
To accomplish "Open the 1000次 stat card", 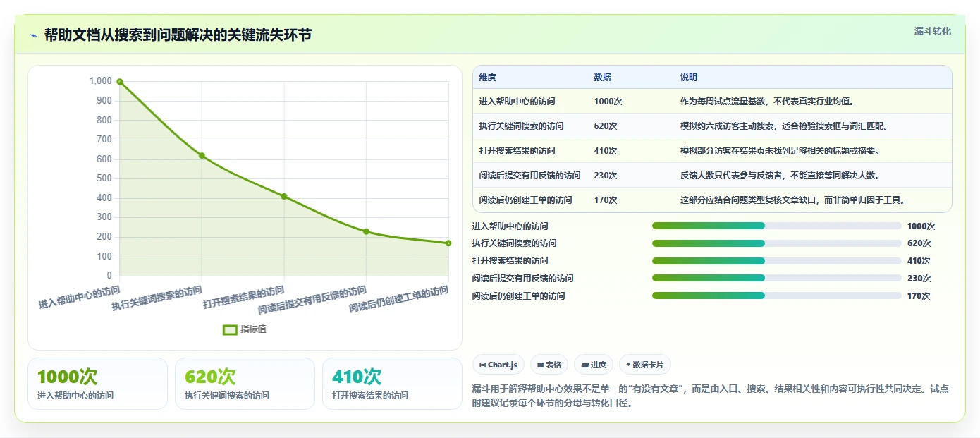I will pyautogui.click(x=97, y=384).
